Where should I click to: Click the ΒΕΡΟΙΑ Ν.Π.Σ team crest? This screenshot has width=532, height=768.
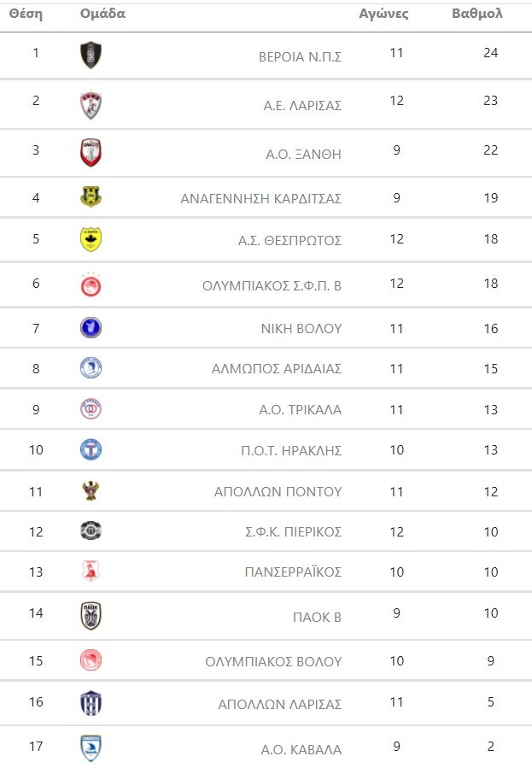tap(91, 56)
